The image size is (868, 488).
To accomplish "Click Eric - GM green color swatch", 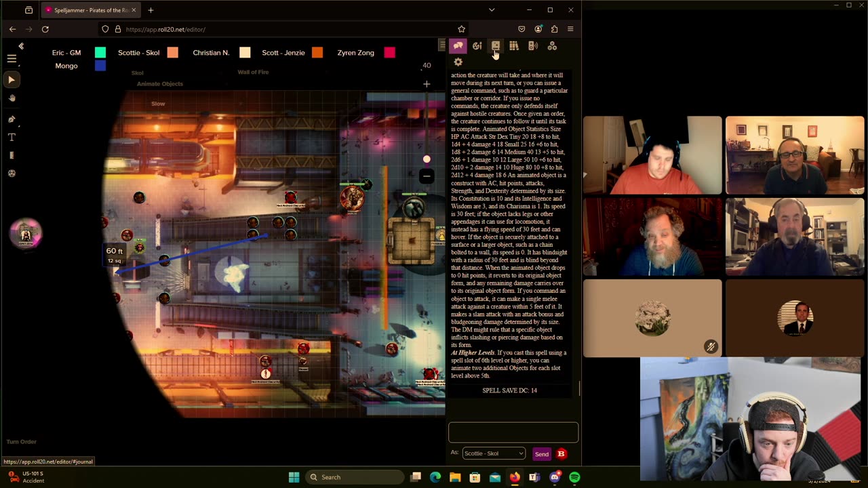I will point(100,53).
